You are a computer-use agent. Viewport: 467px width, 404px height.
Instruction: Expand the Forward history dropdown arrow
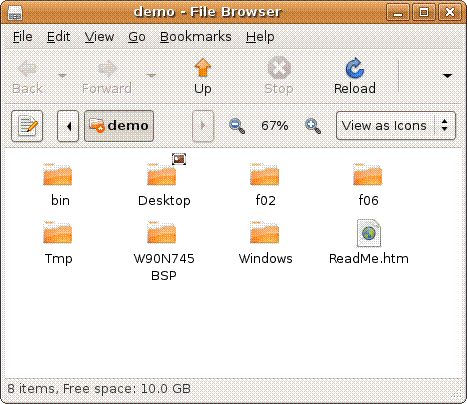point(151,76)
